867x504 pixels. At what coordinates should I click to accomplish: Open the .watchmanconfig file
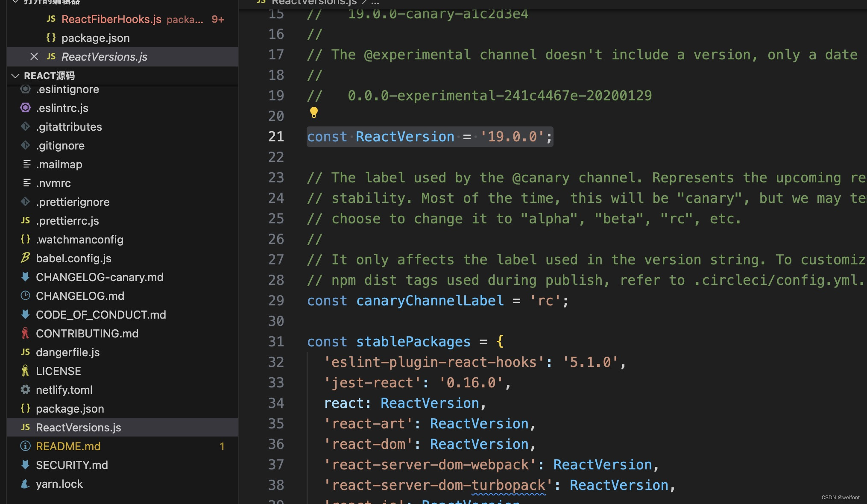79,240
